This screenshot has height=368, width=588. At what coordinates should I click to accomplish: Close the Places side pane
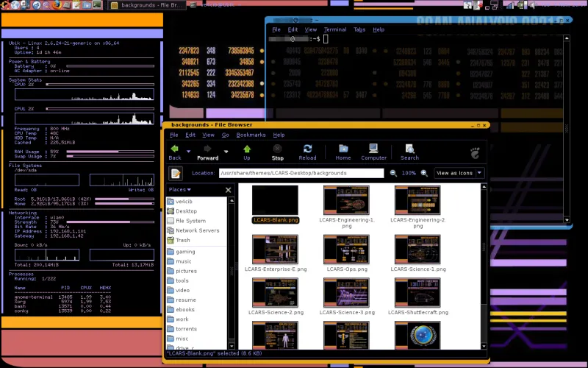pos(228,190)
